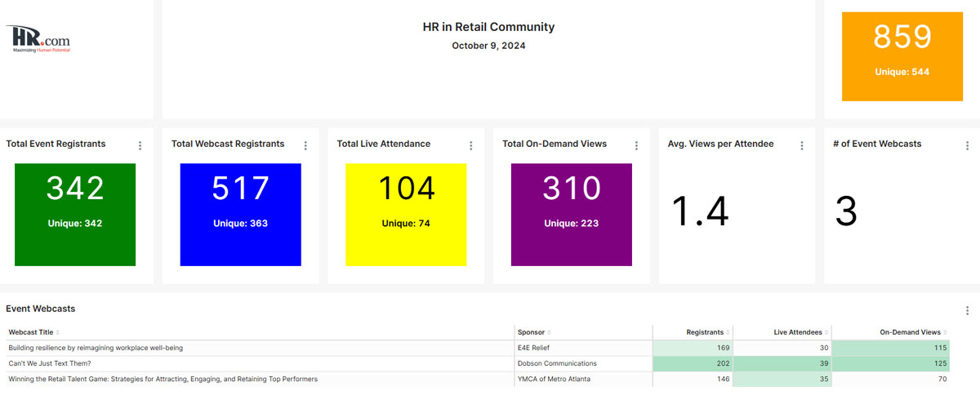The height and width of the screenshot is (400, 980).
Task: Click the 35 live attendees cell
Action: point(782,379)
